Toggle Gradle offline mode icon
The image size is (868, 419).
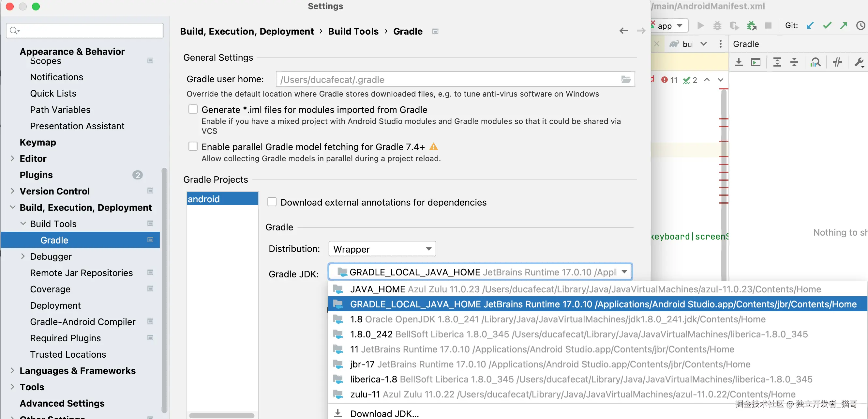[838, 62]
